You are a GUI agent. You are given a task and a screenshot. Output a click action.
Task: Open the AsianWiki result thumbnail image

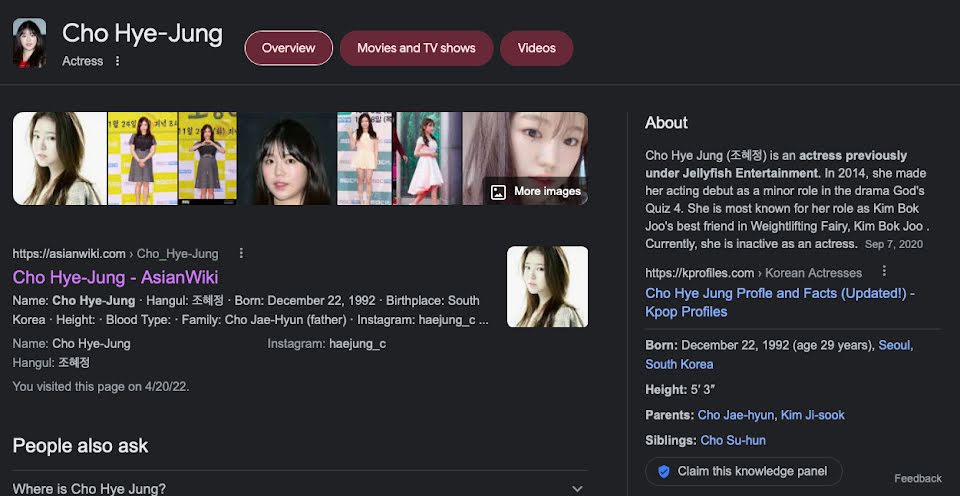click(547, 287)
